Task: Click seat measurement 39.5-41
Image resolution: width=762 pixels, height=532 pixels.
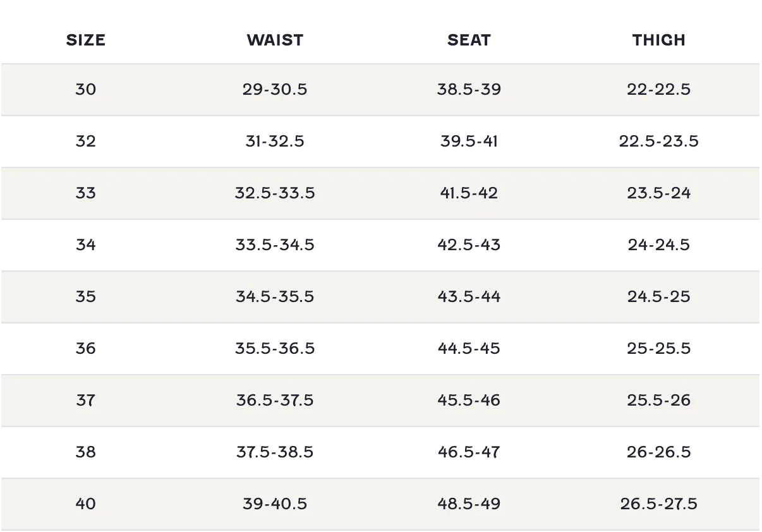Action: (x=469, y=141)
